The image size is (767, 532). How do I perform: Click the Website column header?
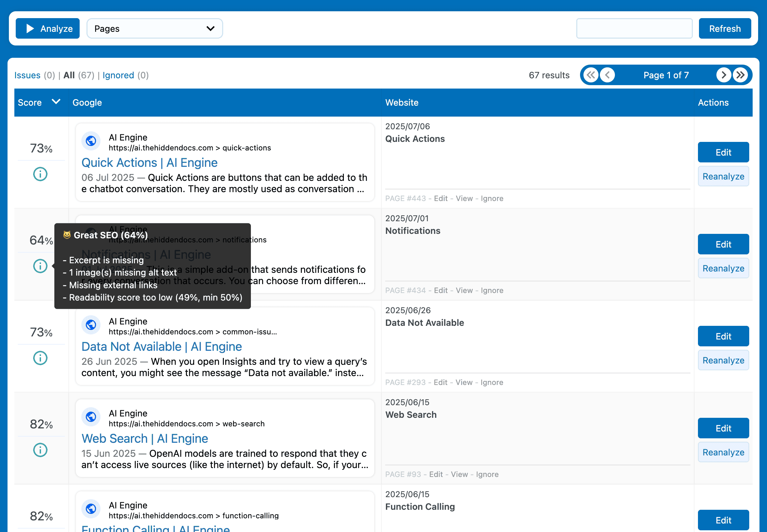[402, 103]
